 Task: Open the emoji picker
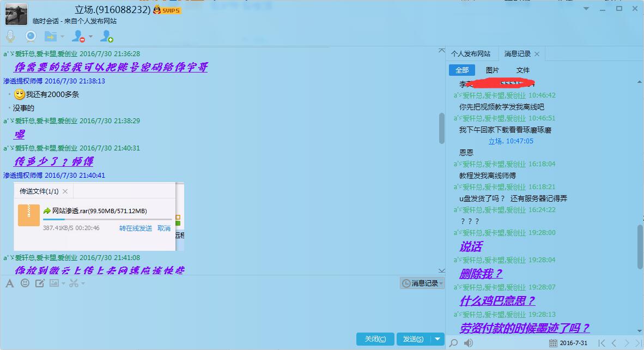tap(25, 283)
